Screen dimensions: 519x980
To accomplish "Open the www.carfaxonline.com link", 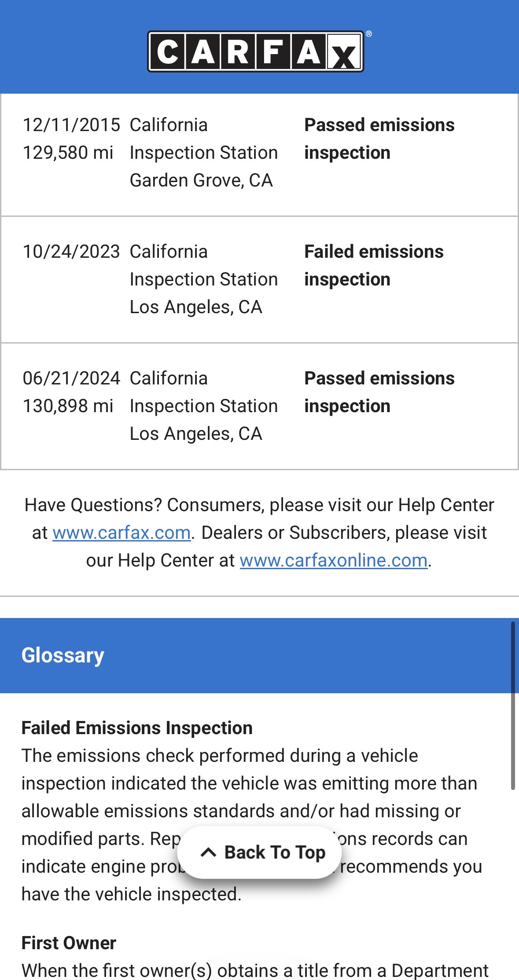I will pyautogui.click(x=334, y=560).
